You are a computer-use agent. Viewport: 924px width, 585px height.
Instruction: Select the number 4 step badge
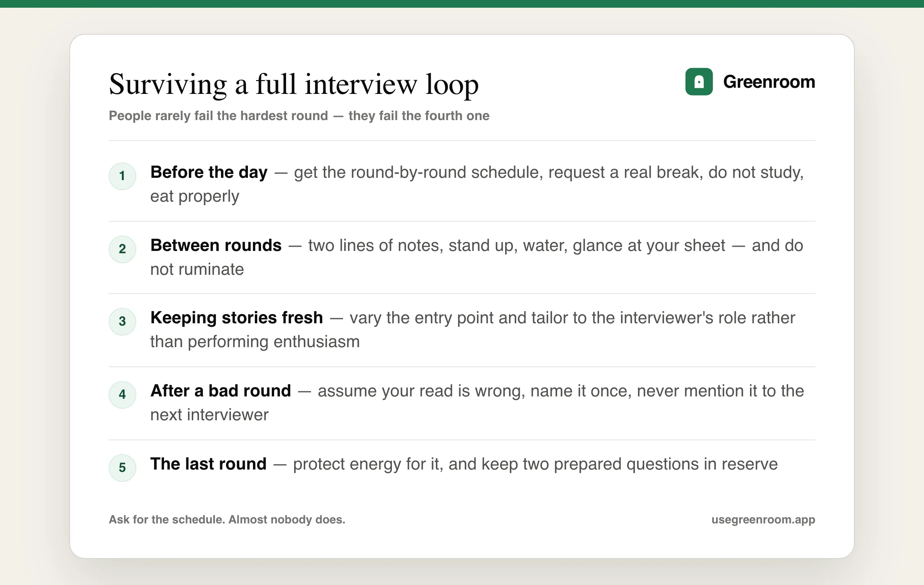[x=122, y=394]
